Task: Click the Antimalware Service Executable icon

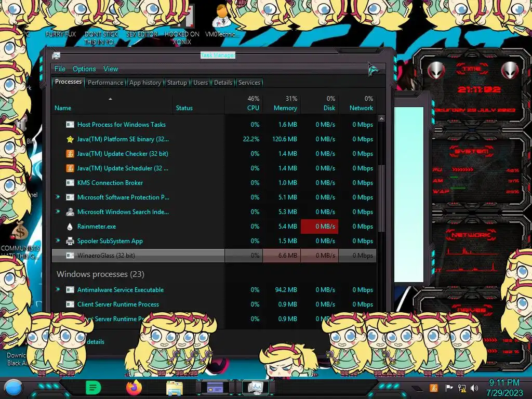Action: [70, 290]
